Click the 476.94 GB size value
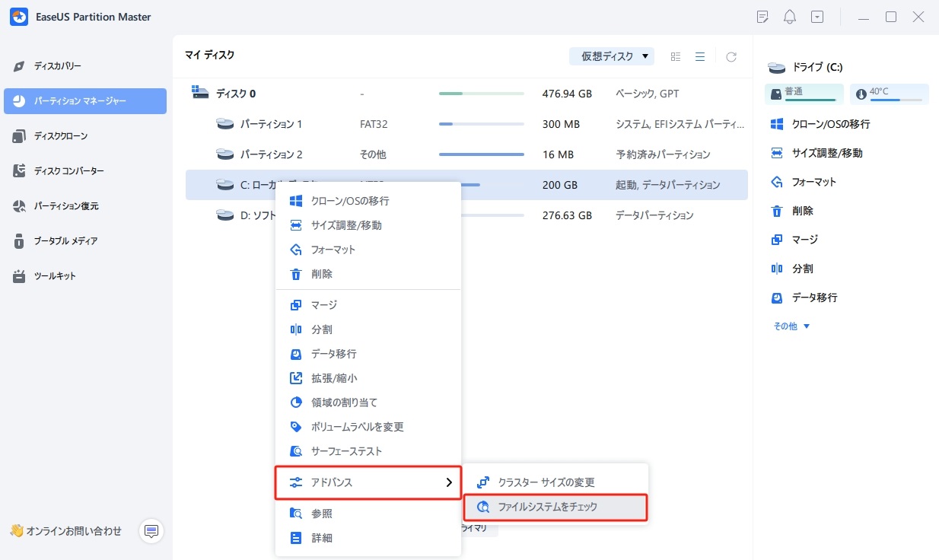Image resolution: width=939 pixels, height=560 pixels. click(567, 94)
